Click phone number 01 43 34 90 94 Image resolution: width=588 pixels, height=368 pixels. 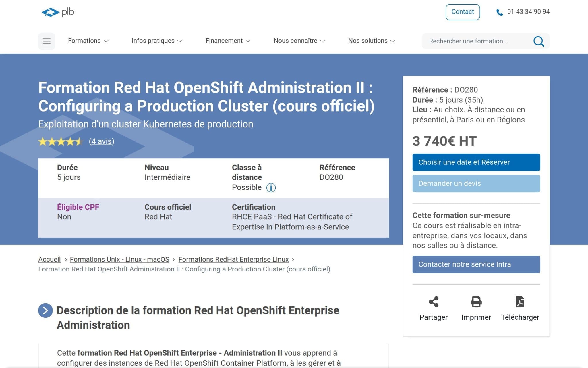[x=528, y=12]
